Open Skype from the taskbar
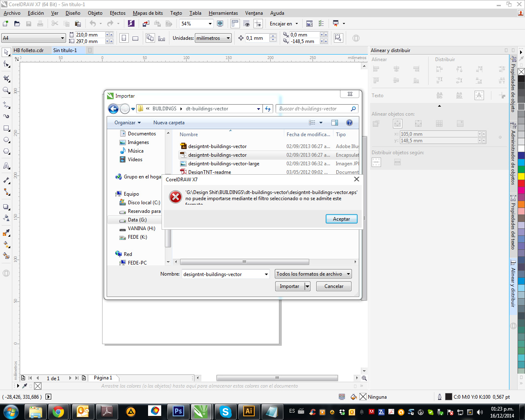525x420 pixels. [x=225, y=411]
